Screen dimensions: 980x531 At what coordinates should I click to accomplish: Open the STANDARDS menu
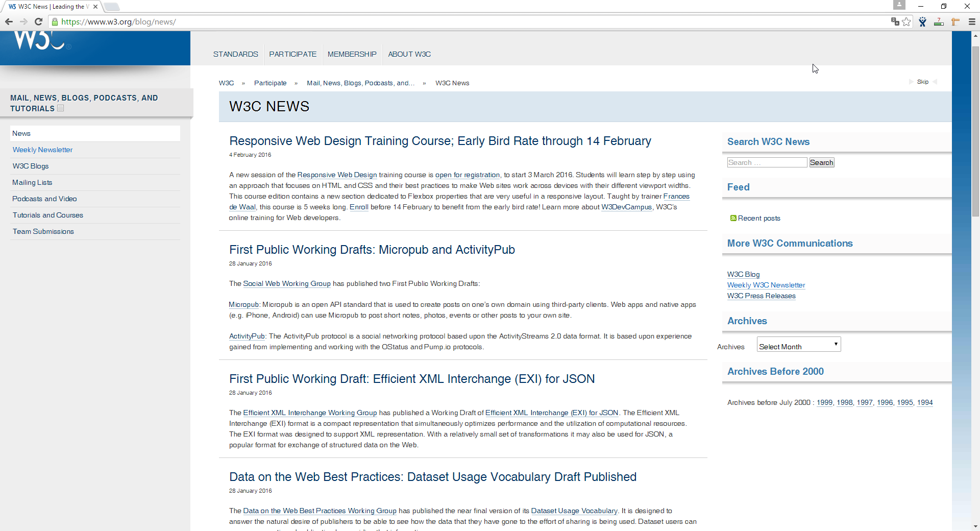tap(236, 54)
